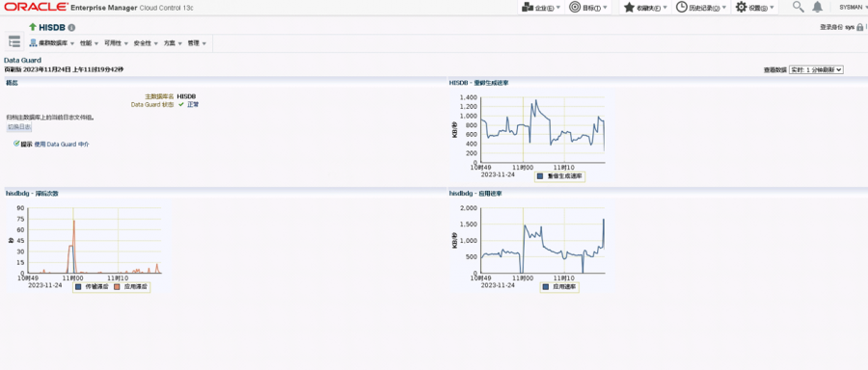Click the 应用速率 legend swatch
The width and height of the screenshot is (868, 370).
click(x=547, y=287)
